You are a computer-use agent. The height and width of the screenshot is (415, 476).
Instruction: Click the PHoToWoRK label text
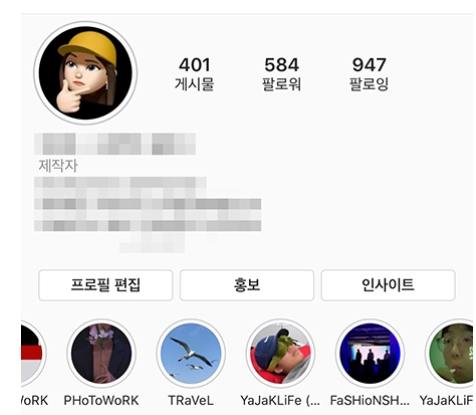point(101,400)
